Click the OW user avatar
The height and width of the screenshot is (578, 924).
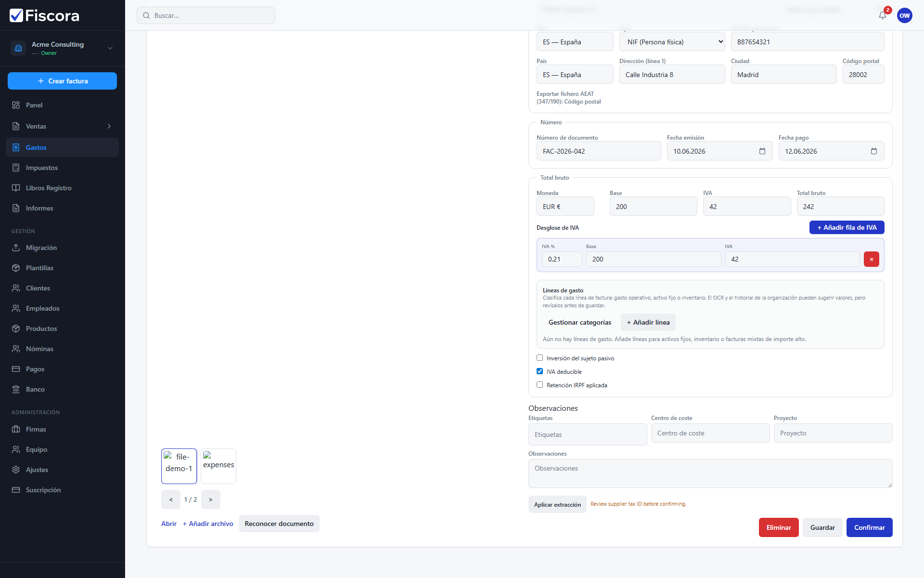(x=905, y=15)
